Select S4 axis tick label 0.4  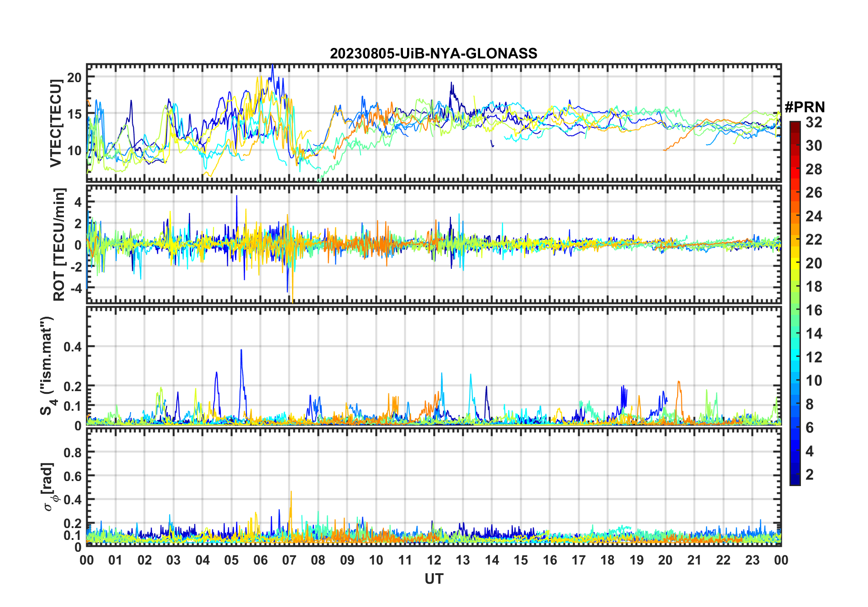pyautogui.click(x=73, y=347)
